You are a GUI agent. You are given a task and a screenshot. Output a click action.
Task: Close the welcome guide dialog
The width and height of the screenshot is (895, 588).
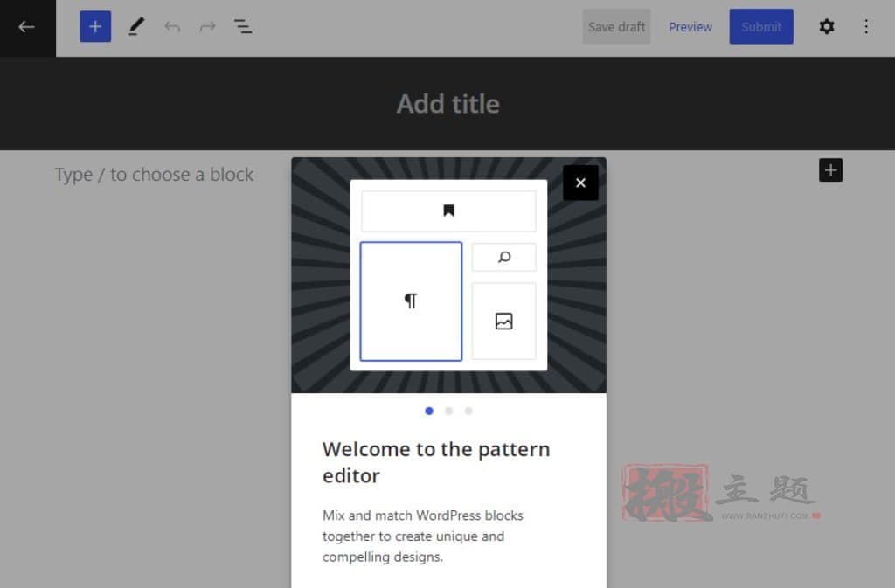pyautogui.click(x=580, y=183)
